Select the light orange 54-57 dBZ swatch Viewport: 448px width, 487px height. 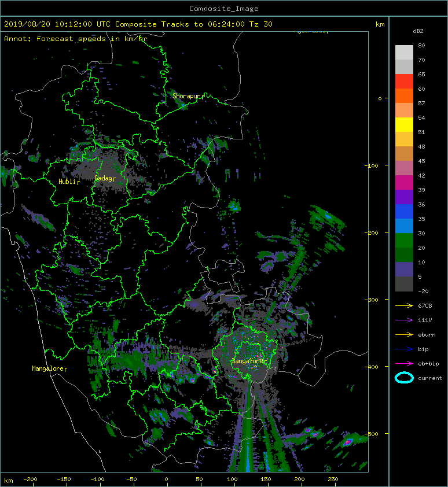[x=404, y=110]
